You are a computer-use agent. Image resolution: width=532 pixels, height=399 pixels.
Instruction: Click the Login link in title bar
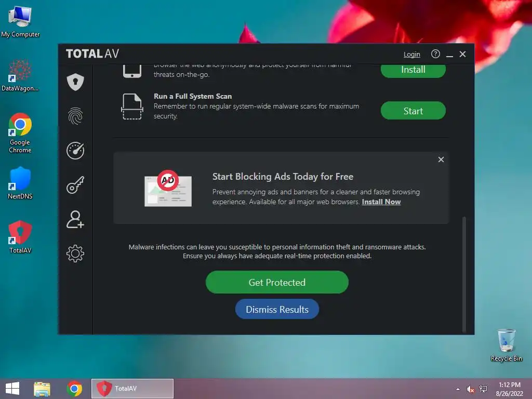point(411,54)
